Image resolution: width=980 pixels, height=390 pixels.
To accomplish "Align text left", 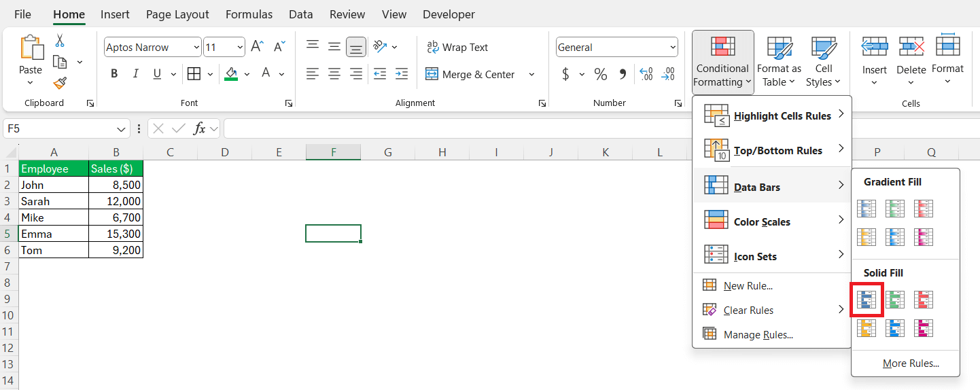I will [x=313, y=73].
